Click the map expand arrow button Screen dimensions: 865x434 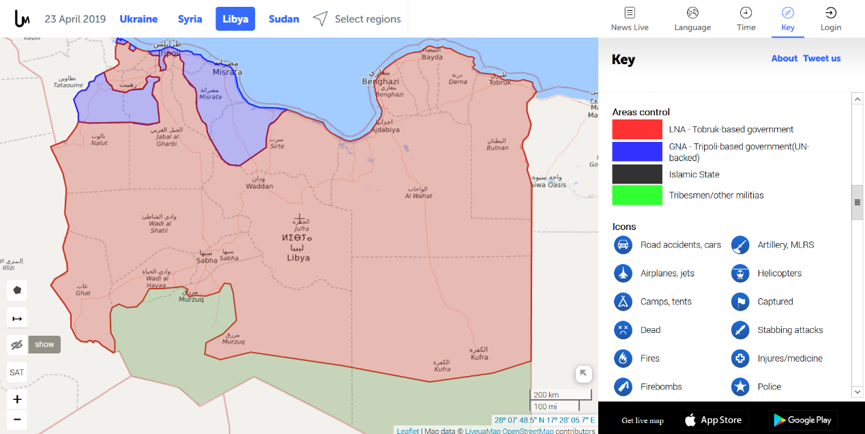(x=583, y=373)
